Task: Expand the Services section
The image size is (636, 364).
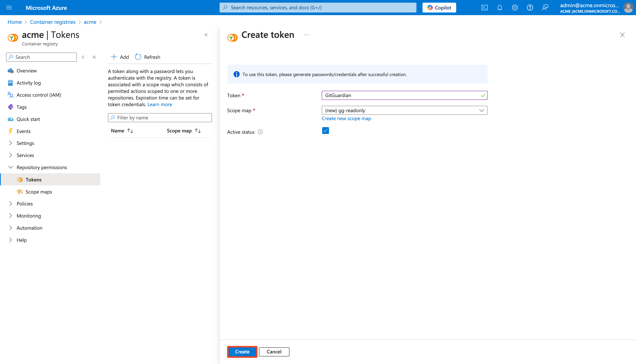Action: point(10,155)
